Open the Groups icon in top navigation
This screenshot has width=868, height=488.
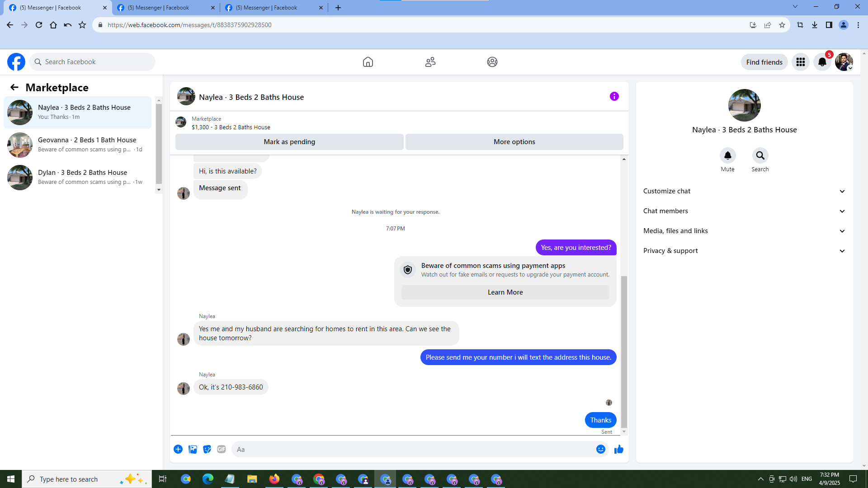492,62
